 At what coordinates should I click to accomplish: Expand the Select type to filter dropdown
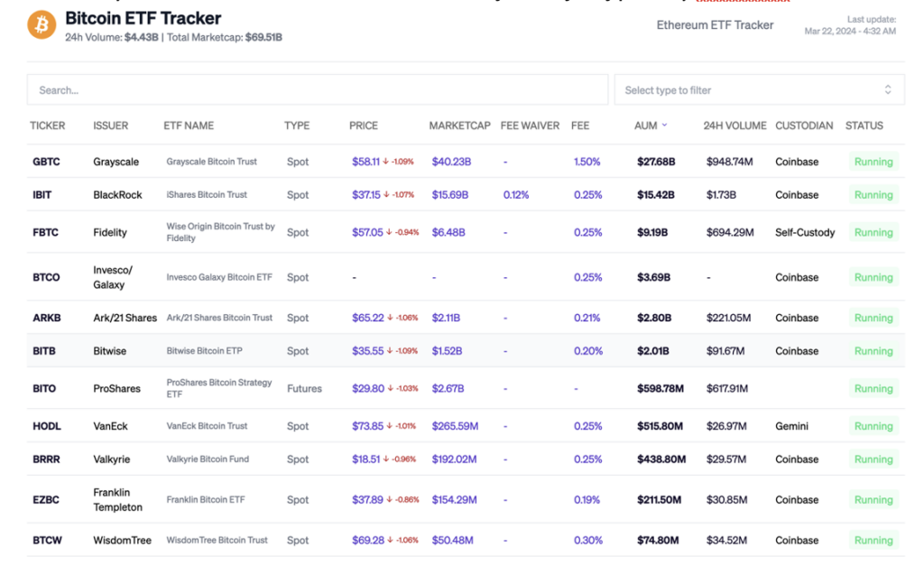coord(758,89)
